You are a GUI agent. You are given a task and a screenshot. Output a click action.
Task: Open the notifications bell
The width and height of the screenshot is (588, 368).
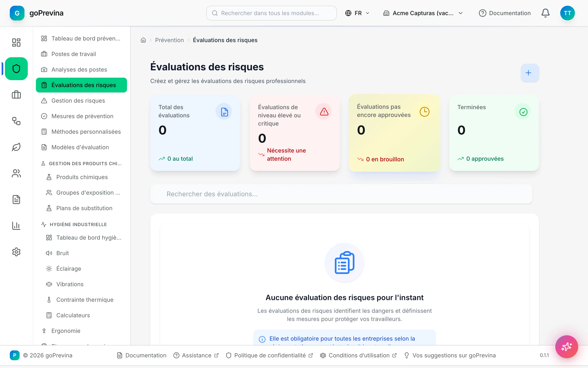(x=546, y=13)
